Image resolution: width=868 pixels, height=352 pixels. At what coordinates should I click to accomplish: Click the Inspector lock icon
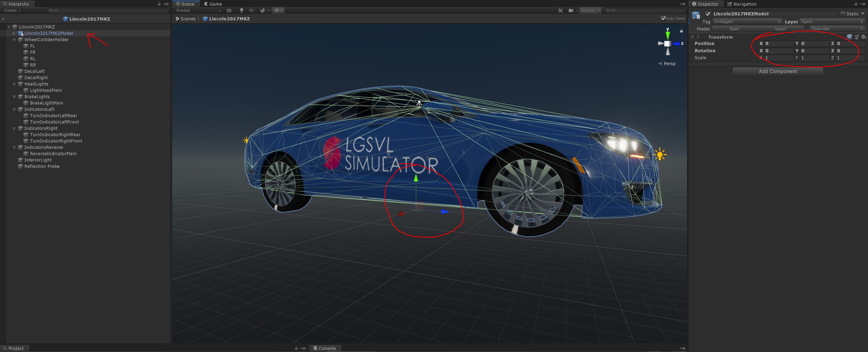pyautogui.click(x=856, y=4)
